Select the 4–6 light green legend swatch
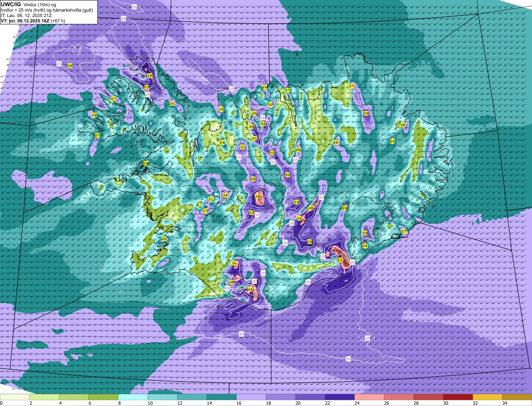This screenshot has width=532, height=406. (x=74, y=397)
